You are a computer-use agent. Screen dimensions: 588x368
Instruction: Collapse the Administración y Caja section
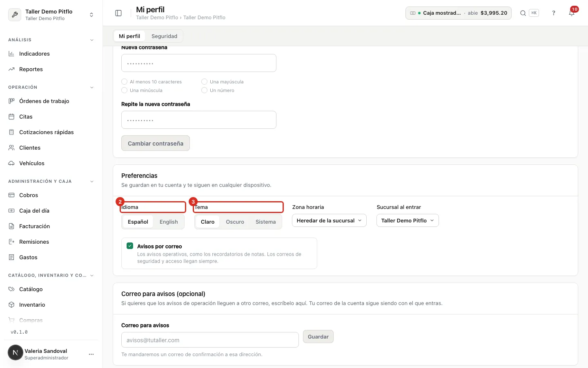coord(92,182)
